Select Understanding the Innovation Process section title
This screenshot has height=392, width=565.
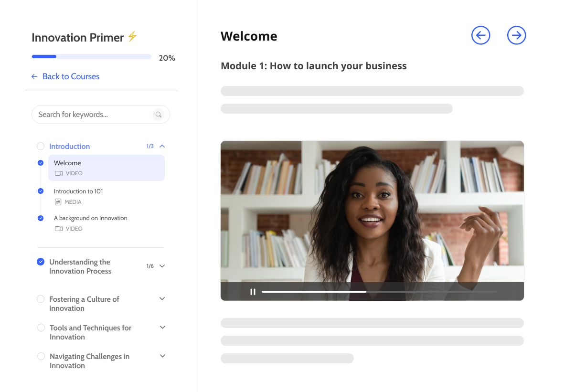(x=80, y=266)
